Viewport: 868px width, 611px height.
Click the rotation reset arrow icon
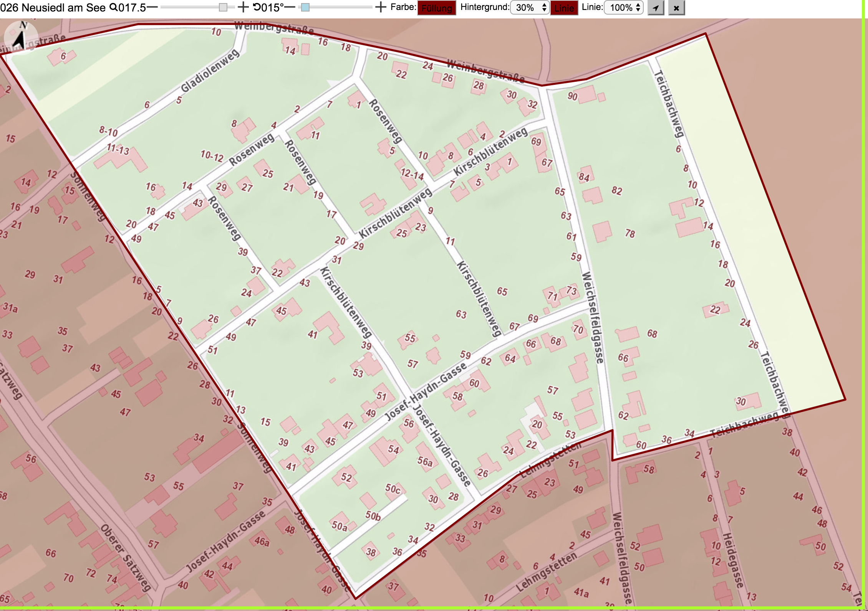click(x=257, y=7)
